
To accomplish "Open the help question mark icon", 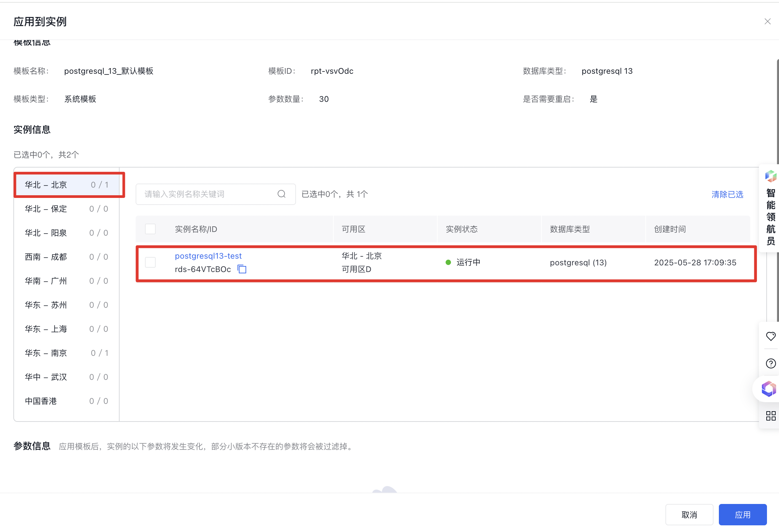I will (x=771, y=363).
